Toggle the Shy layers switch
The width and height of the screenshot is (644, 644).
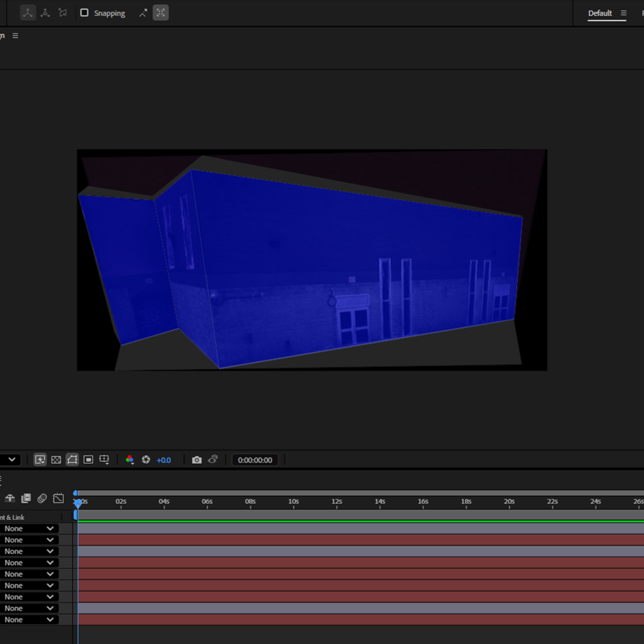(x=10, y=498)
